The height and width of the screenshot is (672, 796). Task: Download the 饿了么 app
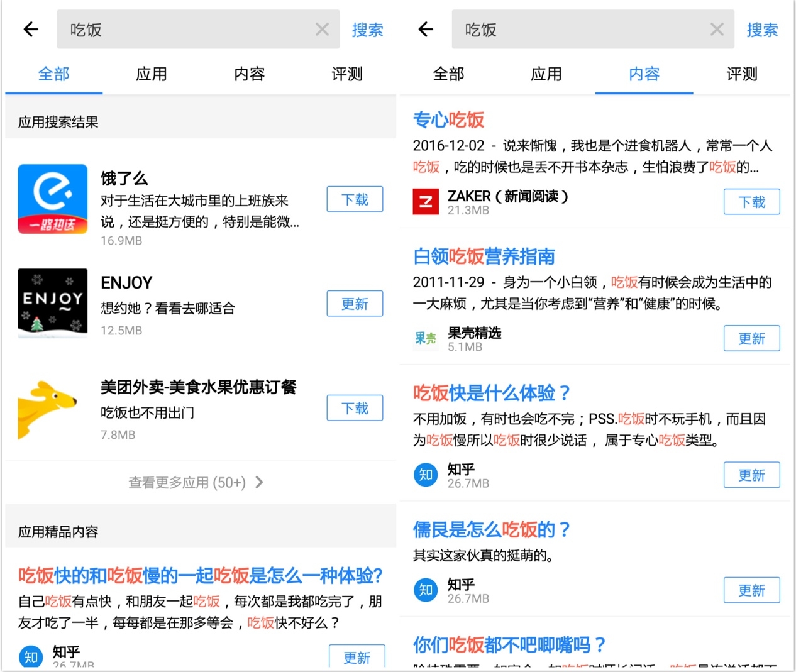click(355, 199)
